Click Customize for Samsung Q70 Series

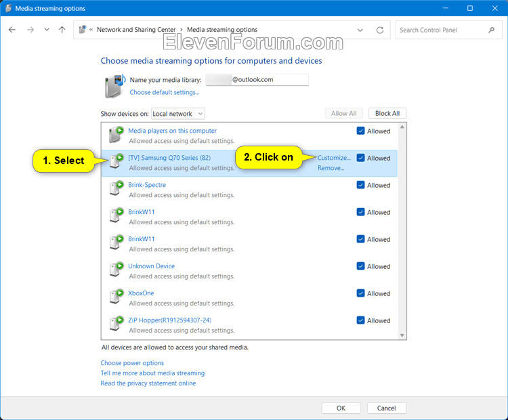tap(334, 158)
